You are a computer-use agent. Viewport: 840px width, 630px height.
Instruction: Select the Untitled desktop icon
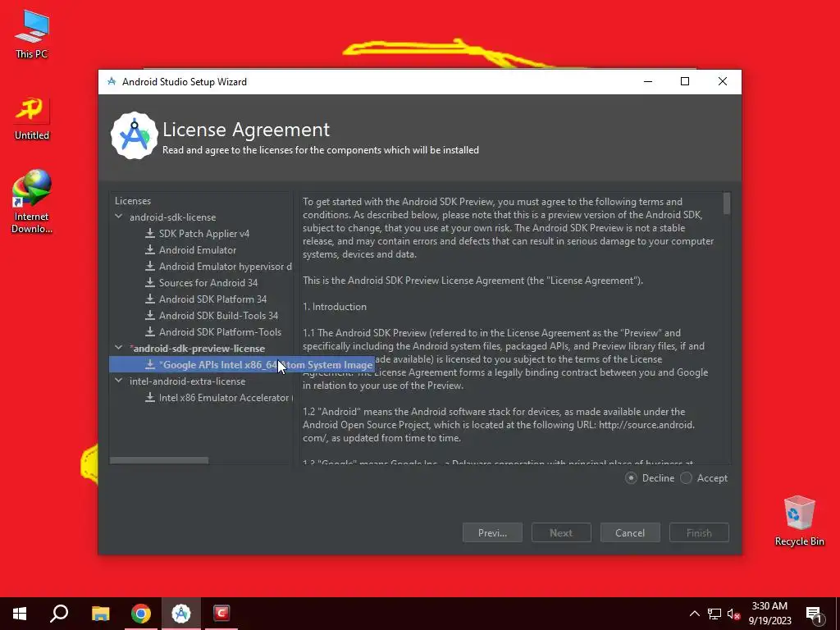[32, 118]
